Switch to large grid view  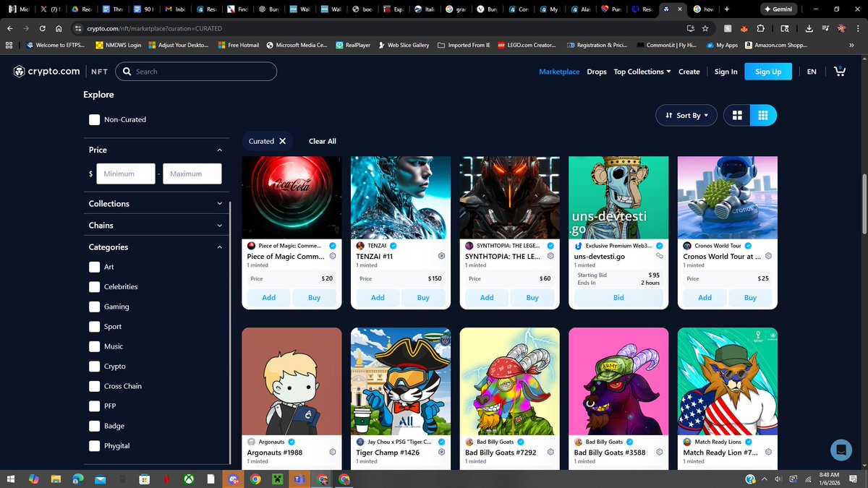pyautogui.click(x=737, y=115)
